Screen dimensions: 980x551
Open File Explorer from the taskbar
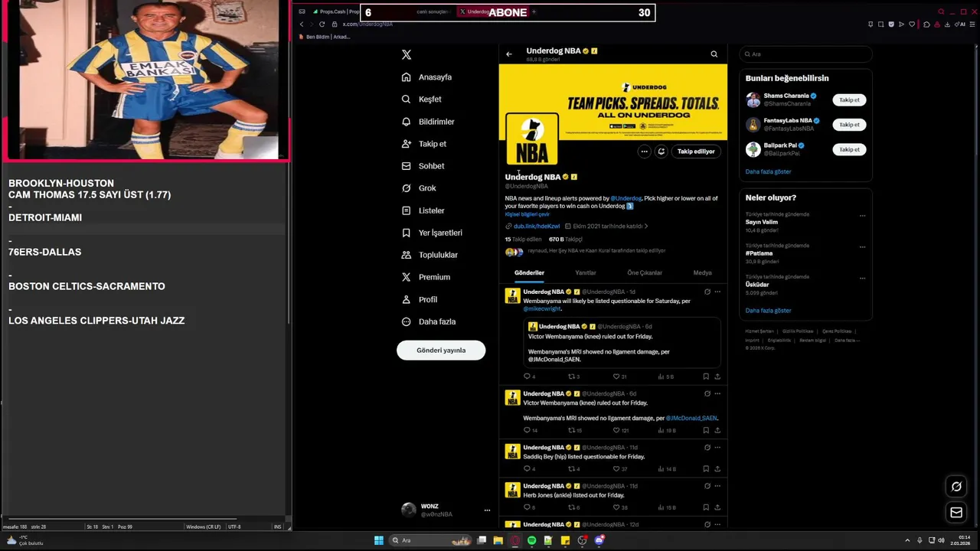coord(498,540)
